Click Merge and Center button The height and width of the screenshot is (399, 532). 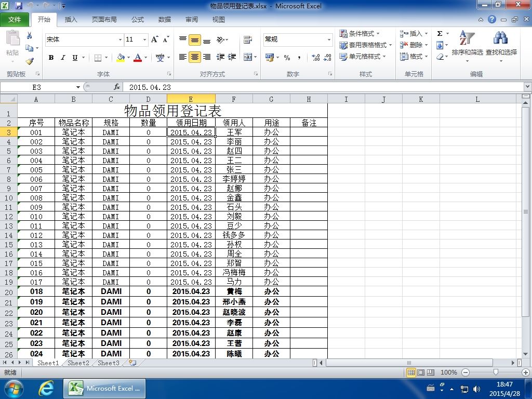pos(248,57)
